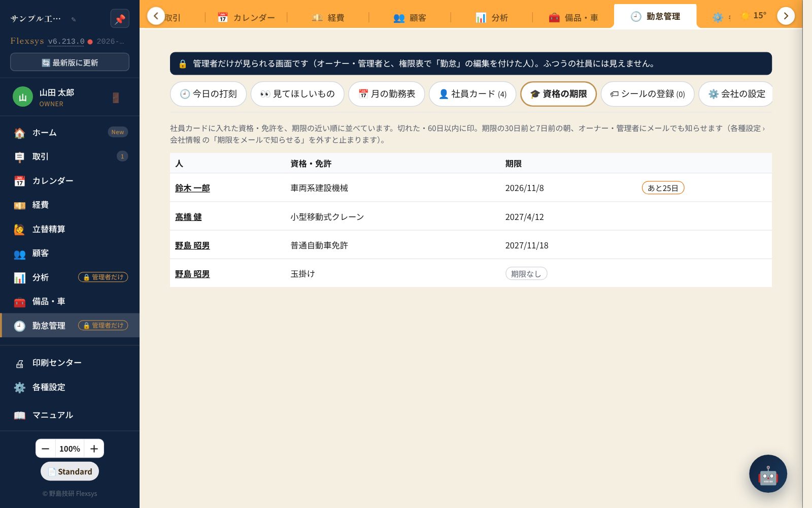Open 備品・車 in the sidebar
Viewport: 812px width, 508px height.
[x=70, y=301]
